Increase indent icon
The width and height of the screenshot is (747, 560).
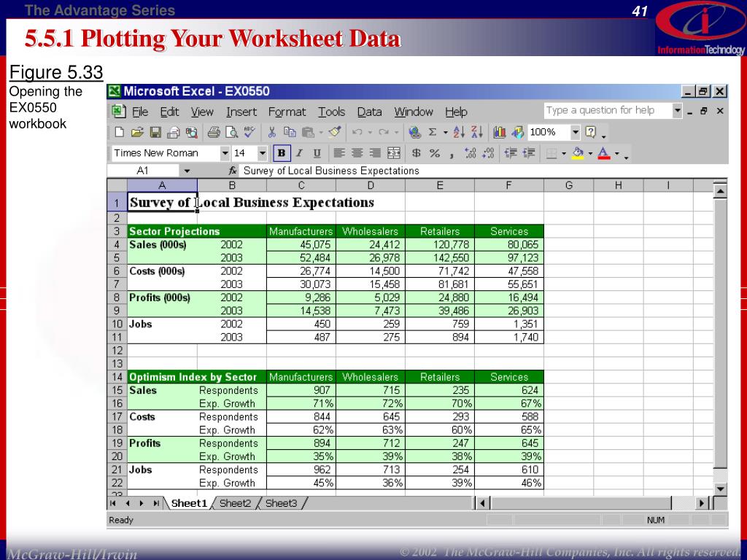tap(529, 153)
